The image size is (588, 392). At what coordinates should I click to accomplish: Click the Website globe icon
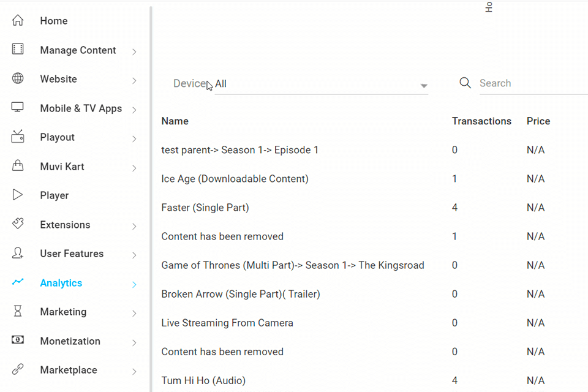tap(18, 79)
